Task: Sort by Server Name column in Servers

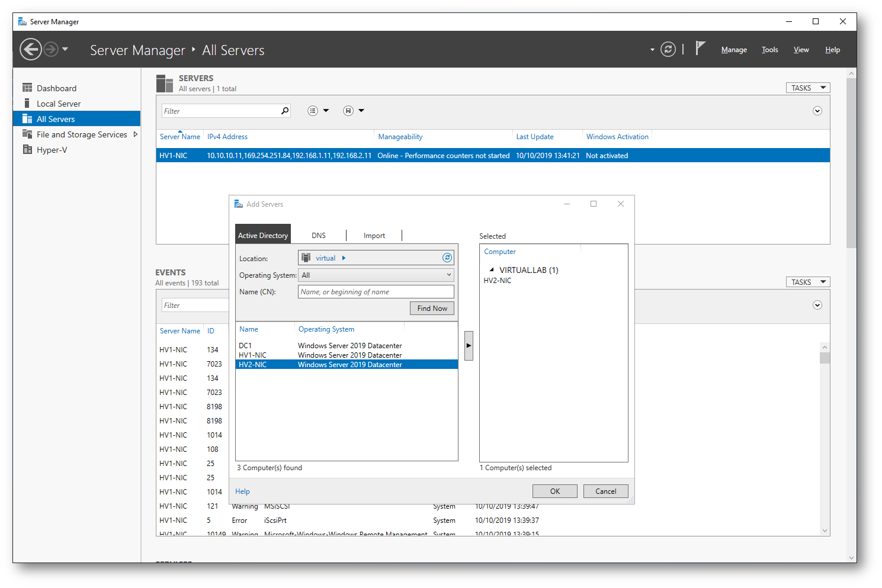Action: coord(180,137)
